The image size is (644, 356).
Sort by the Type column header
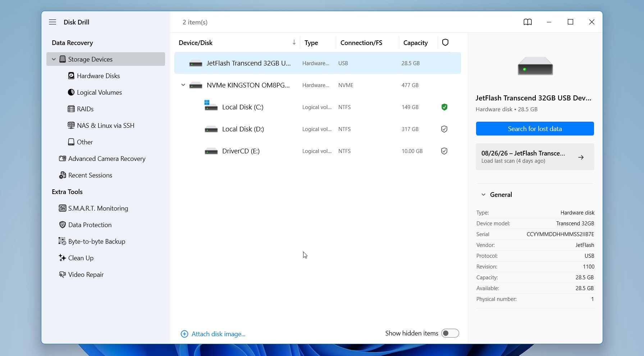click(x=311, y=42)
